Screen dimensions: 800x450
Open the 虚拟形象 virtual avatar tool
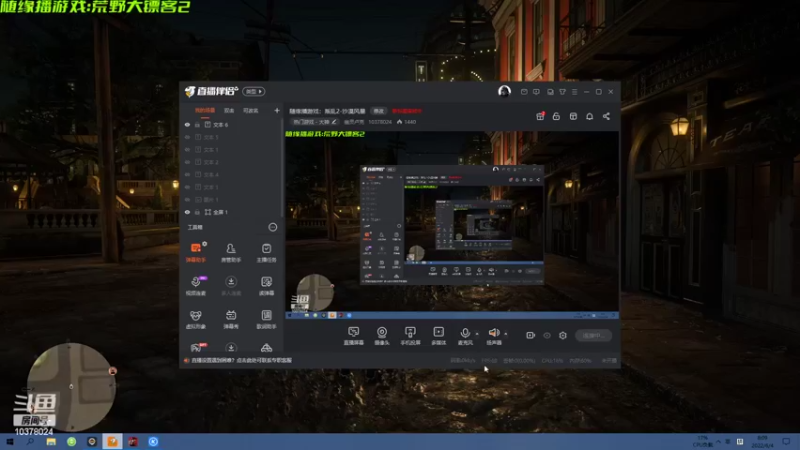pyautogui.click(x=195, y=319)
